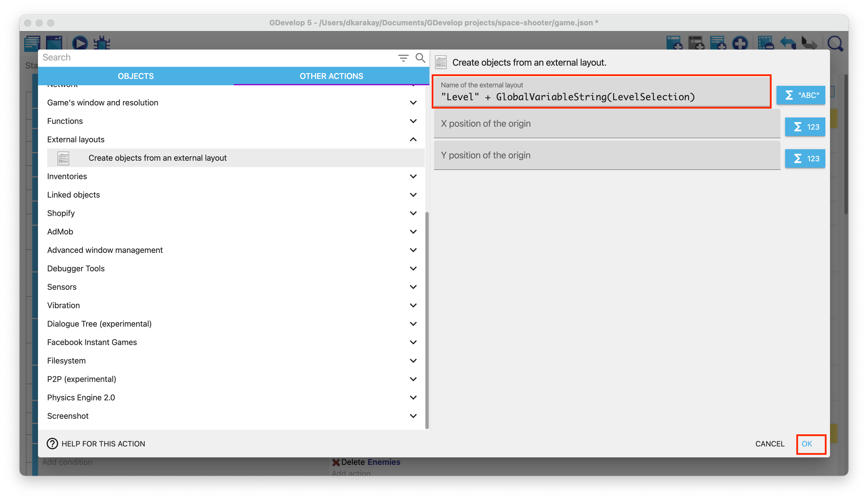Switch to the OBJECTS tab
This screenshot has width=868, height=500.
136,76
